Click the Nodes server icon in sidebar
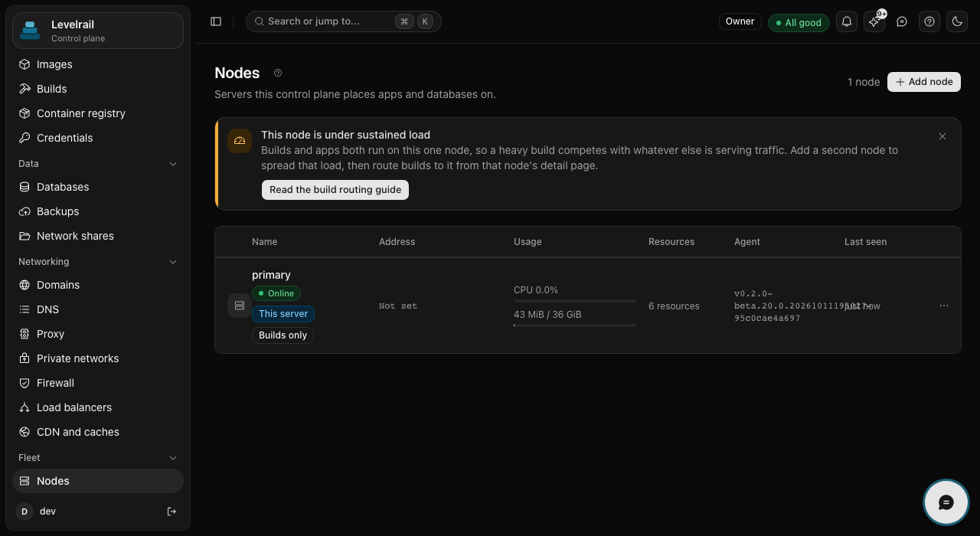 click(x=24, y=481)
